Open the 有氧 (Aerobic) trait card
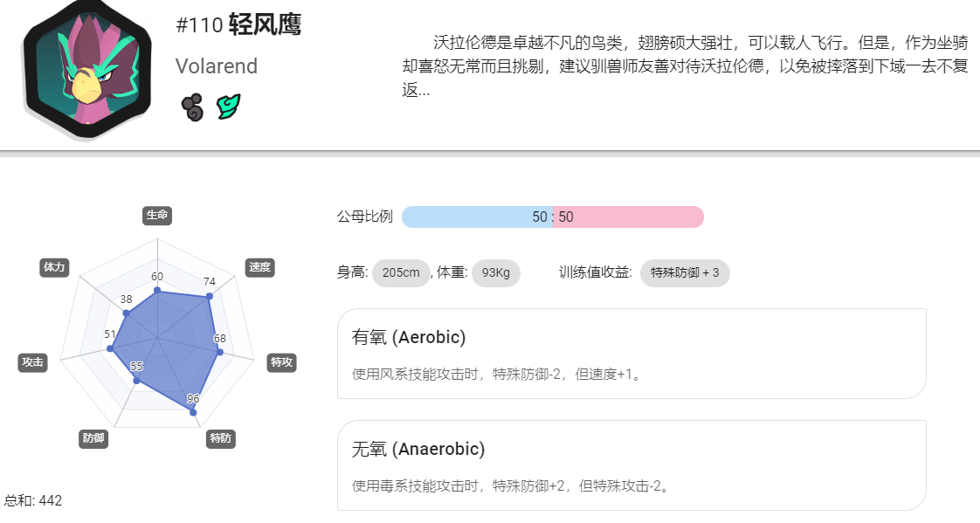The image size is (980, 523). pos(631,354)
